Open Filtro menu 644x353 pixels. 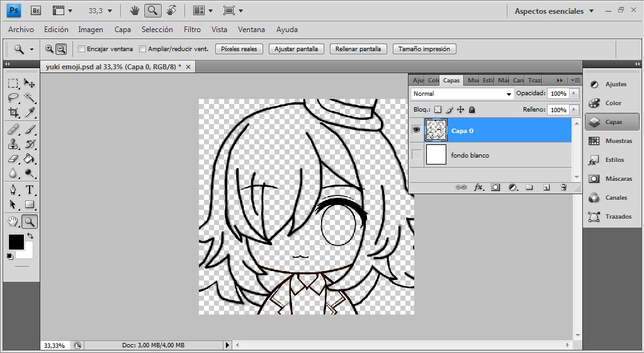point(192,30)
